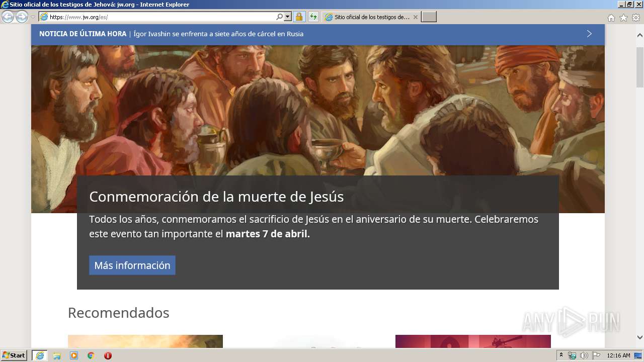
Task: Open the first Recomendados thumbnail
Action: (x=145, y=341)
